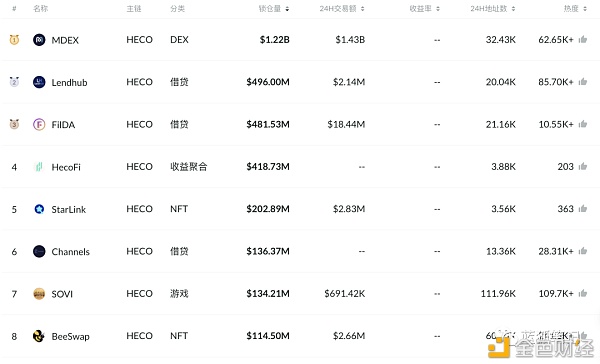Sort the 收益率 column header
The width and height of the screenshot is (600, 364).
[425, 8]
